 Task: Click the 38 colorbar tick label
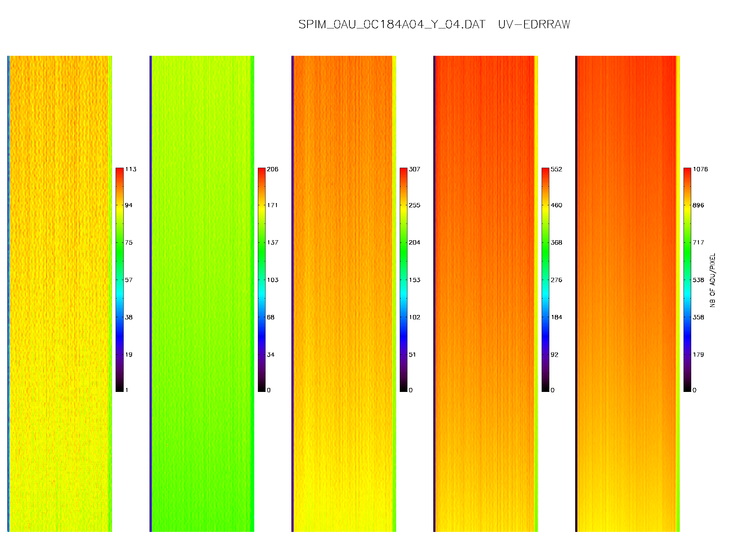click(x=129, y=317)
